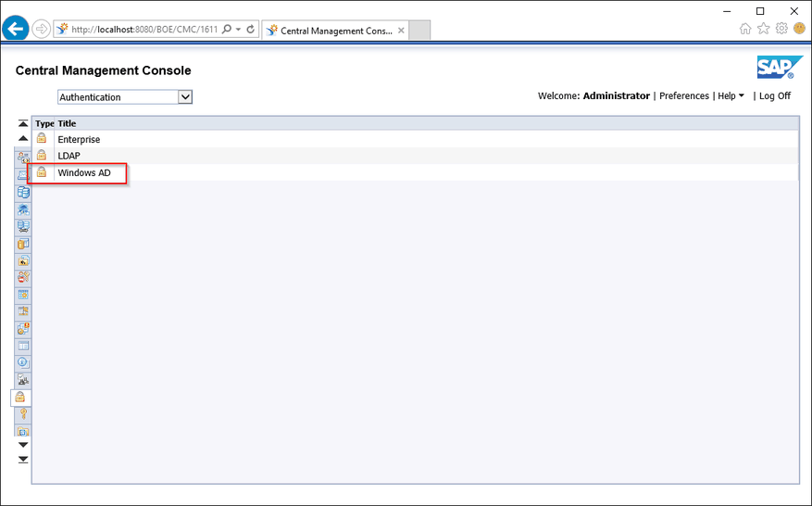Click the LDAP row padlock icon
Image resolution: width=812 pixels, height=506 pixels.
click(42, 155)
